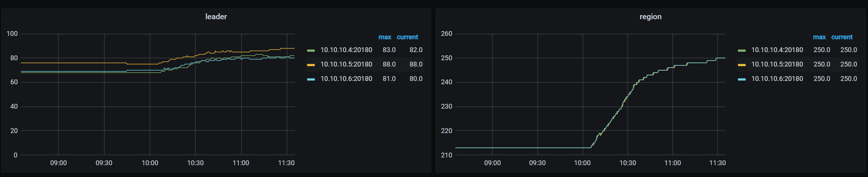Viewport: 868px width, 177px height.
Task: Click 09:00 time label on leader chart
Action: coord(58,163)
